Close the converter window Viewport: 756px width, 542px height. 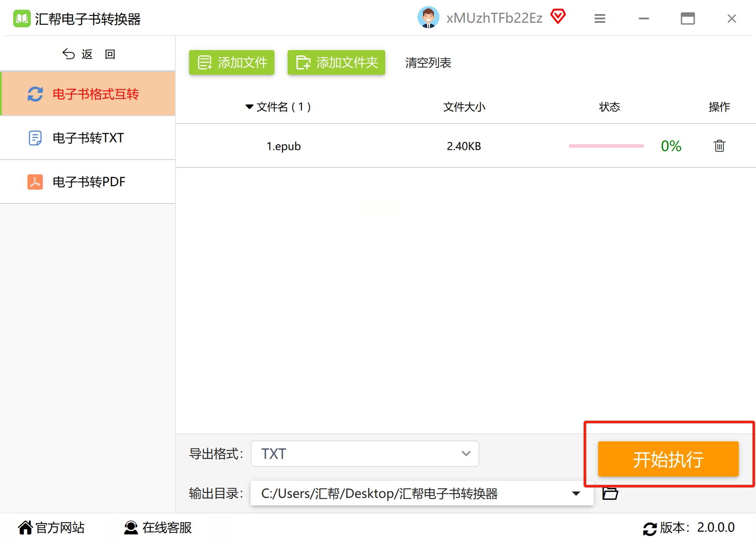coord(732,18)
